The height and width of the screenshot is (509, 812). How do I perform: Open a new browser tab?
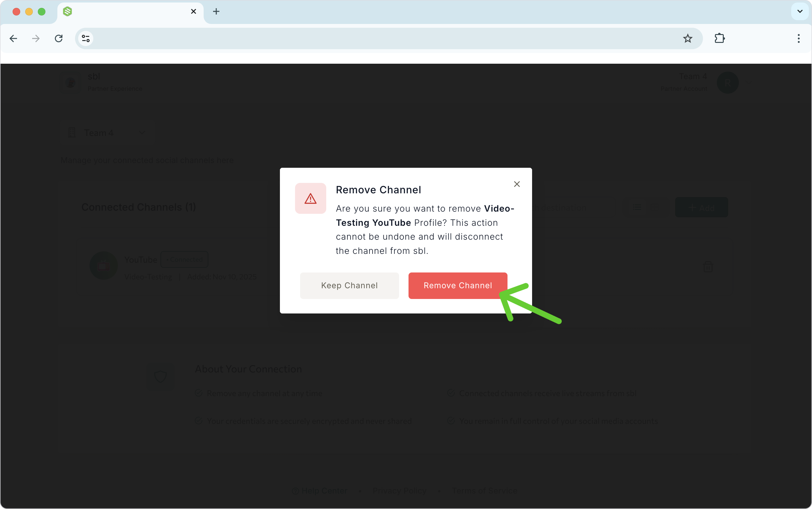click(x=216, y=11)
